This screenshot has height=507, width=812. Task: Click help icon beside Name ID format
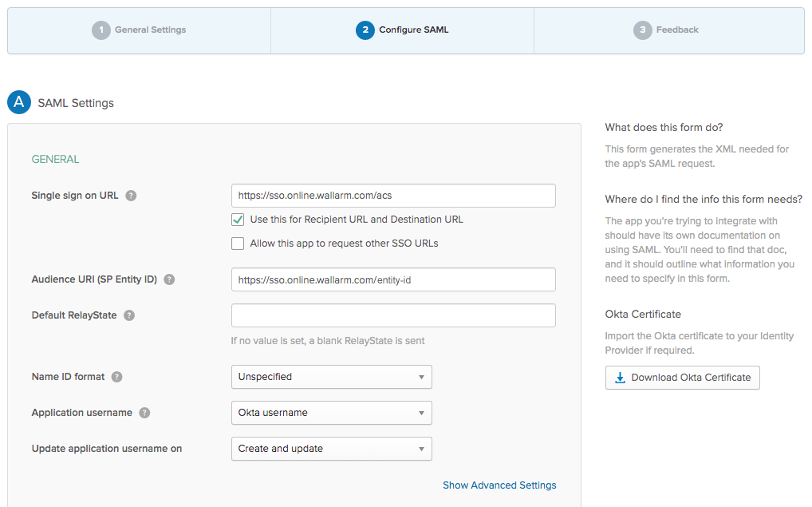[117, 377]
